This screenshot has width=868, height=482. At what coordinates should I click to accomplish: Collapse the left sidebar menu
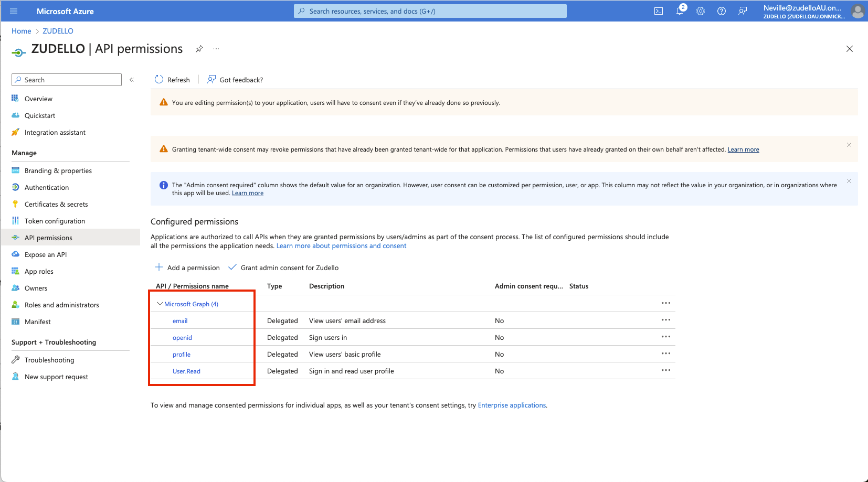point(132,80)
